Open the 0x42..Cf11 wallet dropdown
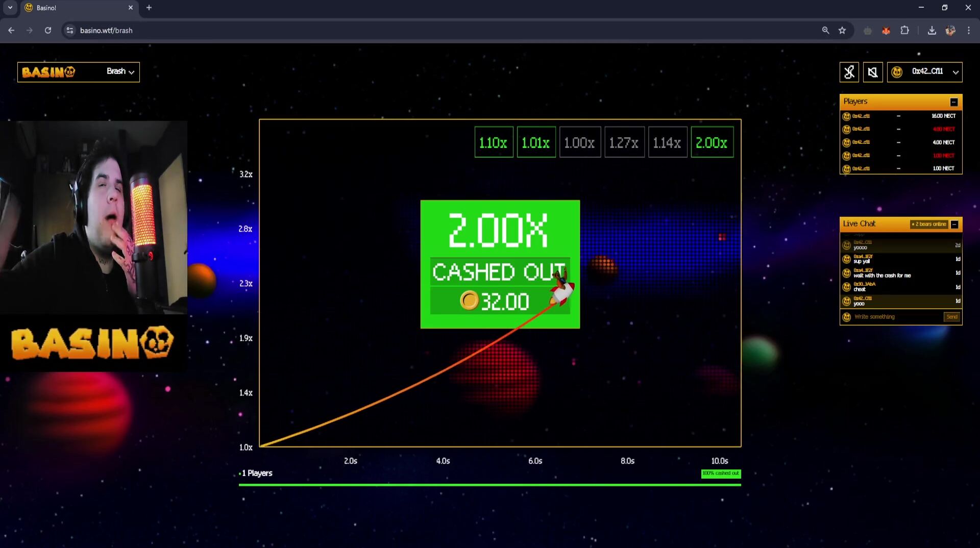The height and width of the screenshot is (548, 980). 924,72
